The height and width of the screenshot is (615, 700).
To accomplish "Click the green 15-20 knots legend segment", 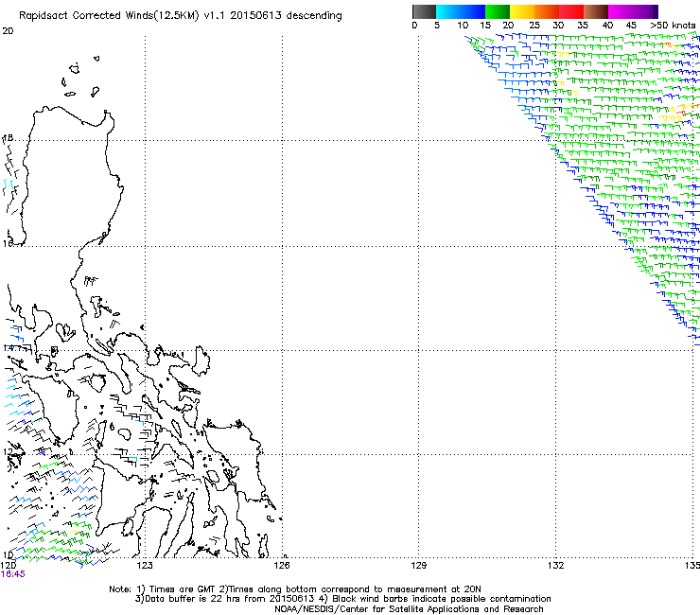I will coord(498,11).
